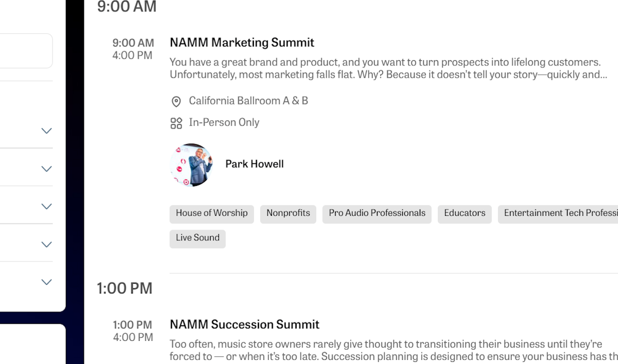Open the NAMM Marketing Summit session

(x=242, y=43)
